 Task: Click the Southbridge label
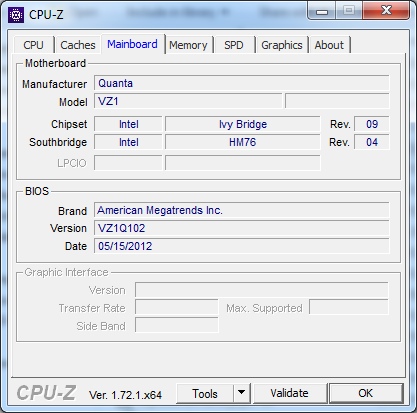(x=58, y=142)
